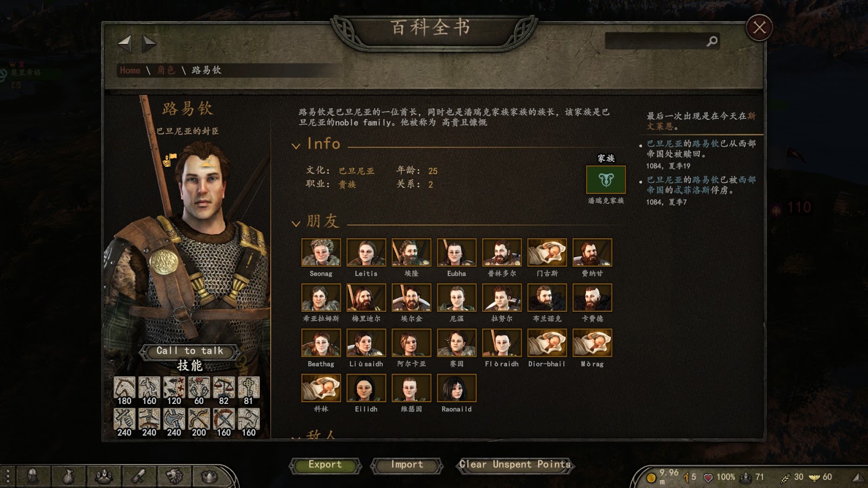The height and width of the screenshot is (488, 868).
Task: Click the search magnifier icon
Action: click(712, 41)
